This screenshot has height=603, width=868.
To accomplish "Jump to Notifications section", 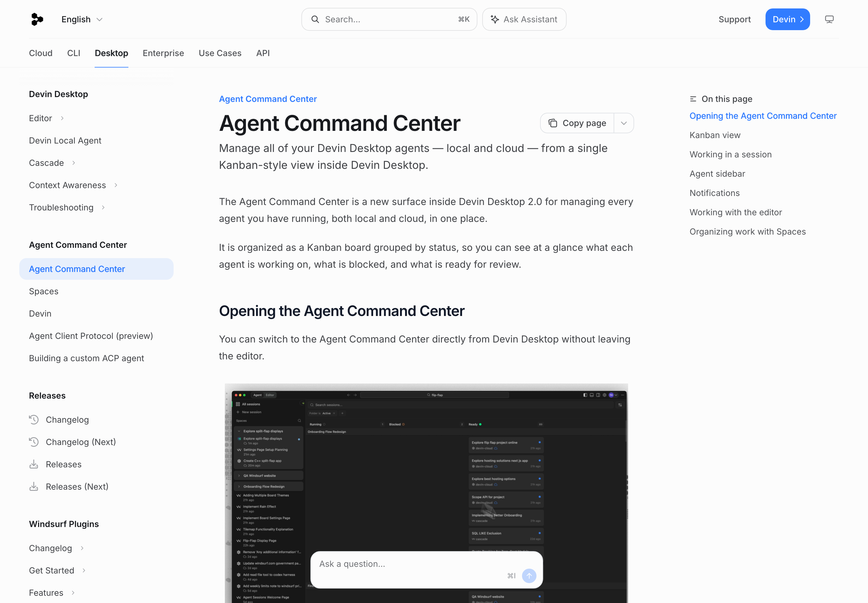I will (x=715, y=193).
